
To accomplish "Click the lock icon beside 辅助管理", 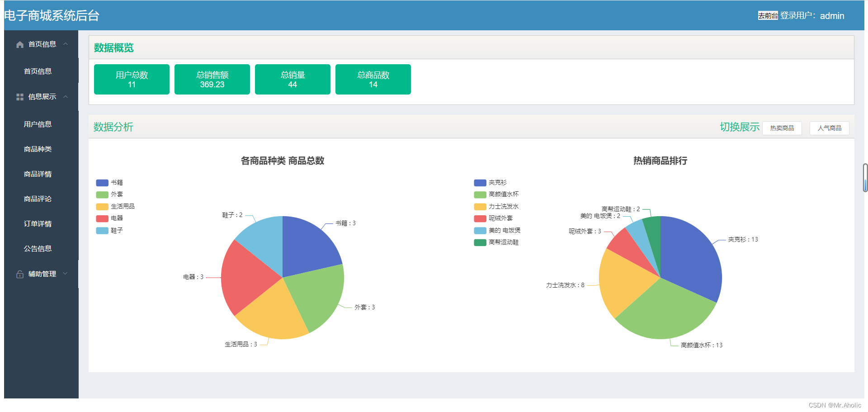I will click(x=20, y=274).
